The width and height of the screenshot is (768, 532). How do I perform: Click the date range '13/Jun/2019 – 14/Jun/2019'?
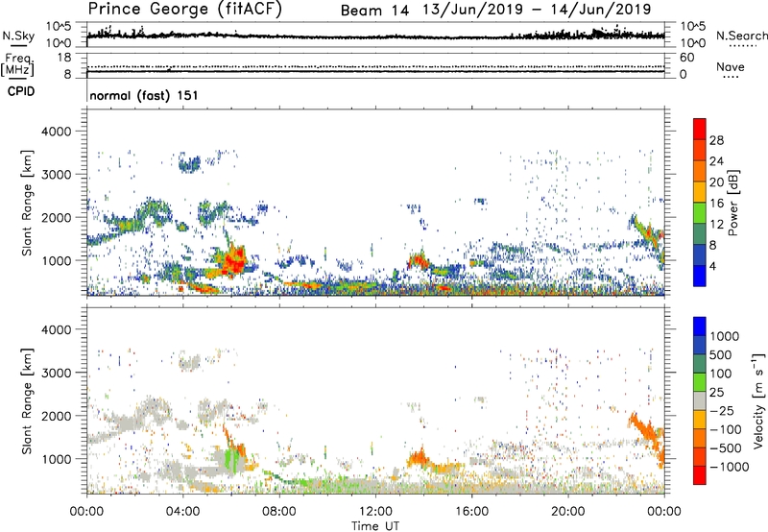(537, 10)
